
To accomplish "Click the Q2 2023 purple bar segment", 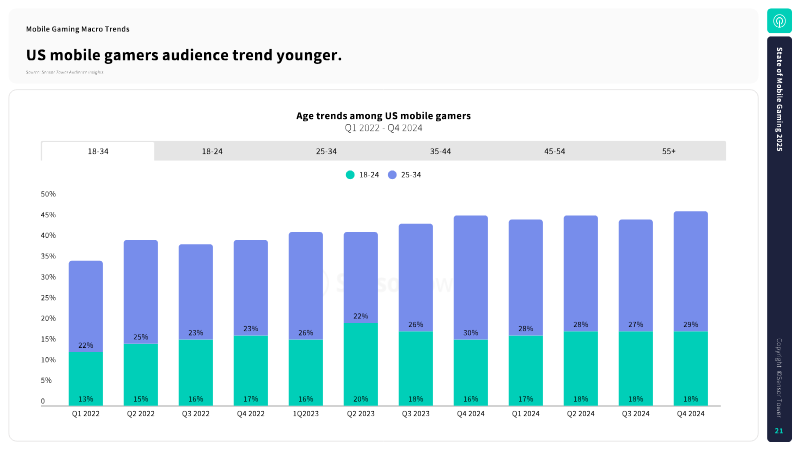I will (361, 278).
